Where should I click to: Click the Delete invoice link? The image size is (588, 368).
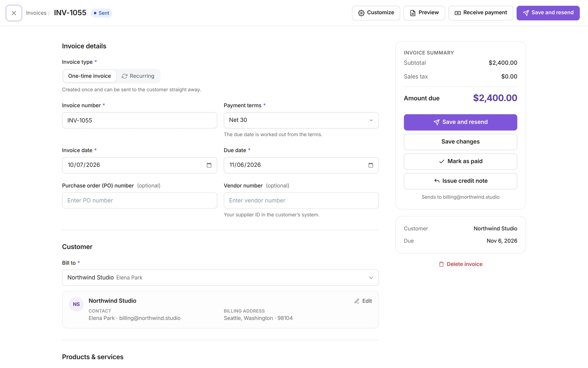[x=460, y=264]
